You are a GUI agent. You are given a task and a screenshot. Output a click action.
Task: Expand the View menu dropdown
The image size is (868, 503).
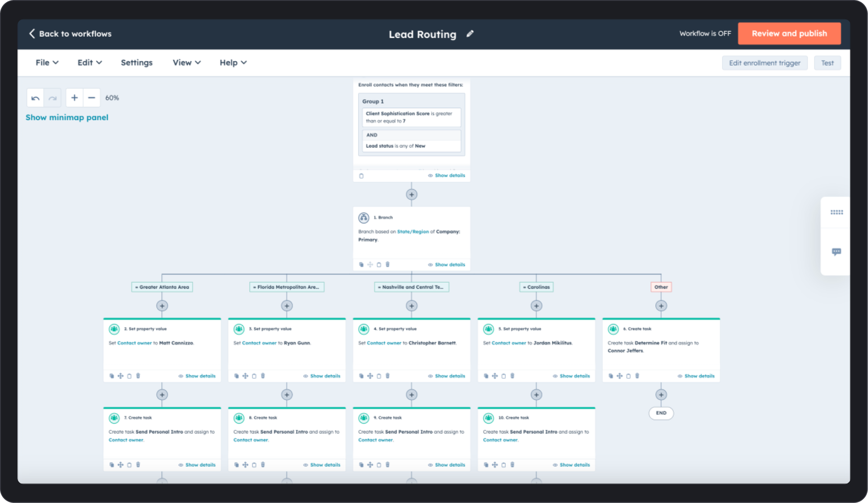pos(186,63)
